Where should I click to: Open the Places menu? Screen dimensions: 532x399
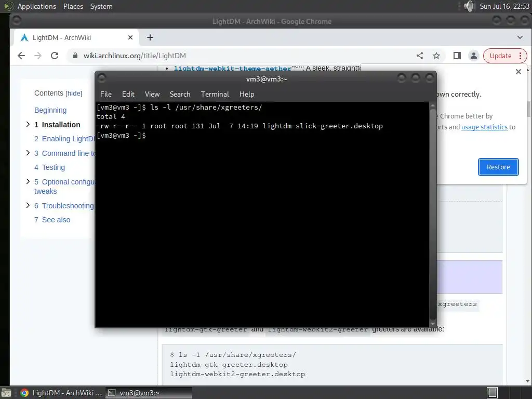[x=73, y=6]
